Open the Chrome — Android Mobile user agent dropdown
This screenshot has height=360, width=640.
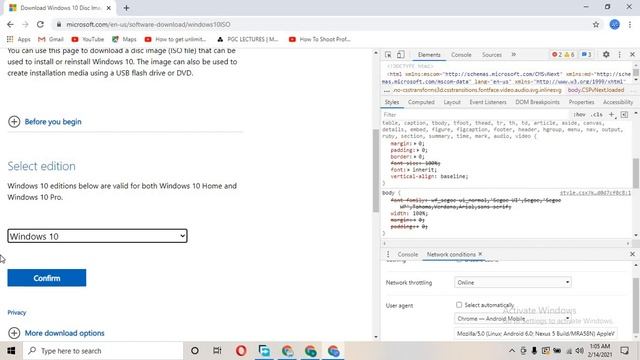point(513,318)
